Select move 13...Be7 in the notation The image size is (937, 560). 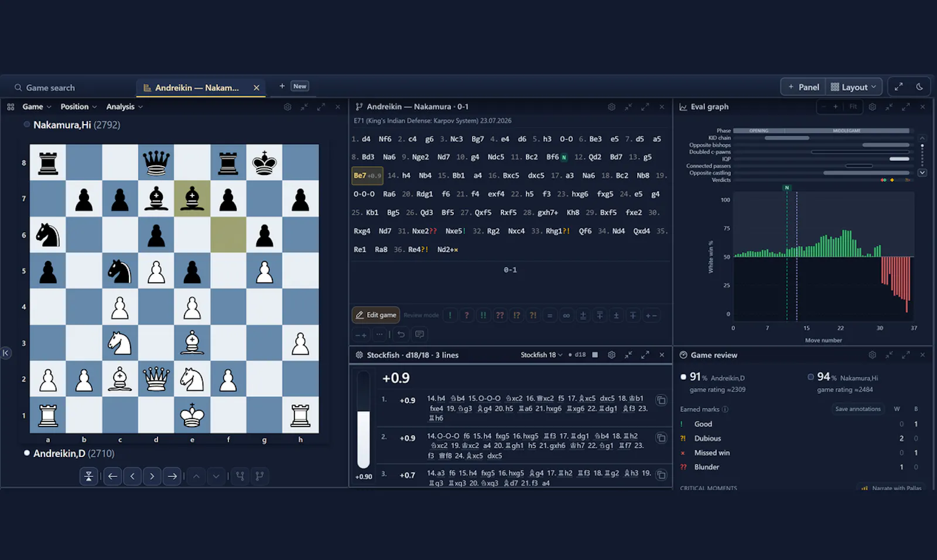367,176
